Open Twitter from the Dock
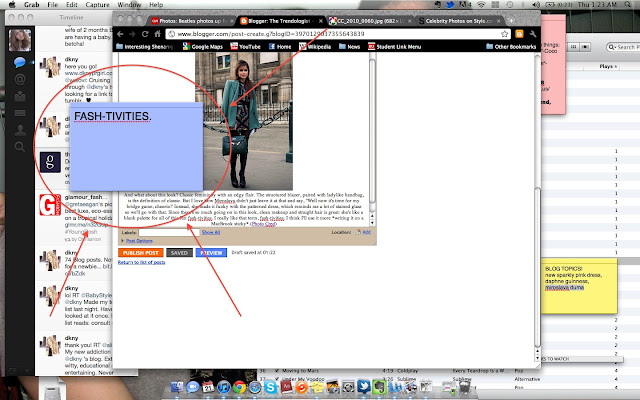The width and height of the screenshot is (640, 400). point(363,387)
